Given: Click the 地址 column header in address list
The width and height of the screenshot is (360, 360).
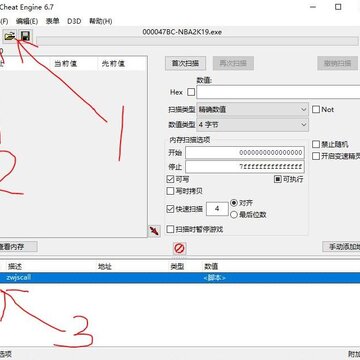Looking at the screenshot, I should [x=105, y=266].
